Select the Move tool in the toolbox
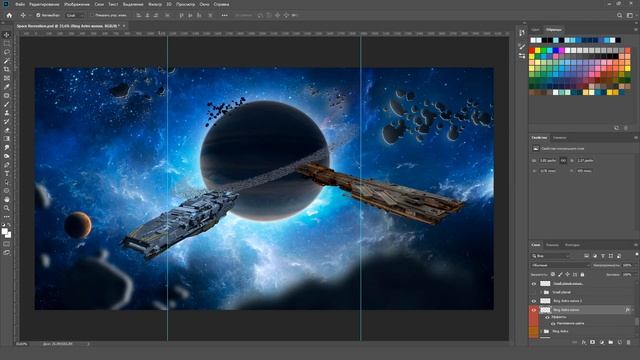The width and height of the screenshot is (640, 360). coord(7,35)
